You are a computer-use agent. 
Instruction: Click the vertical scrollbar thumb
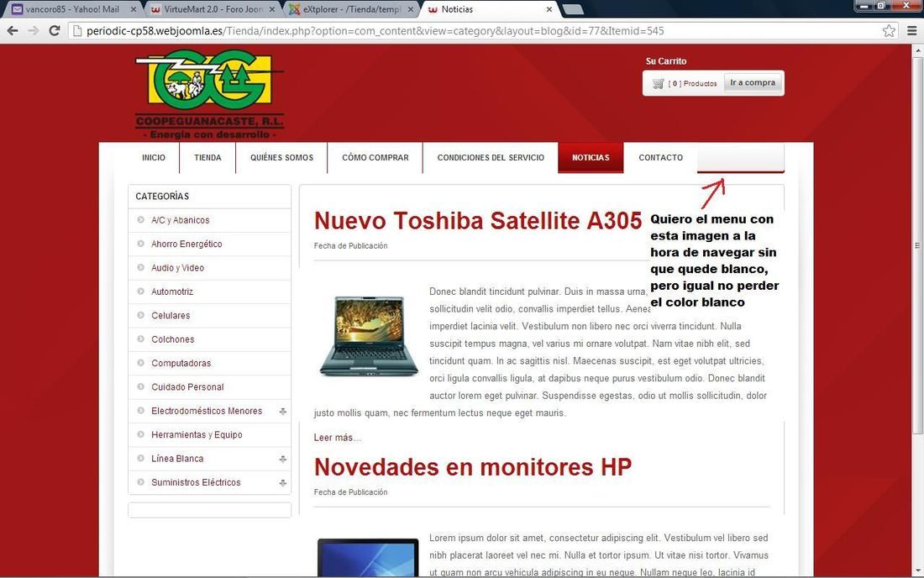[917, 245]
